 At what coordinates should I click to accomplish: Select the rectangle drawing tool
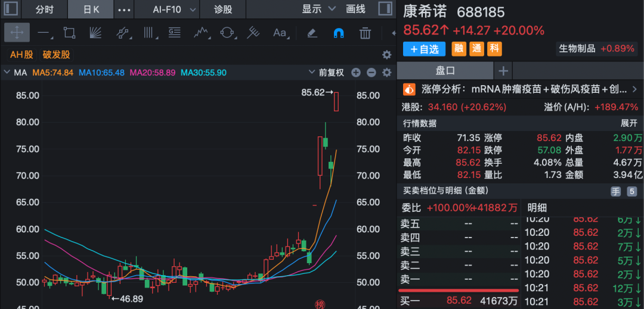69,33
